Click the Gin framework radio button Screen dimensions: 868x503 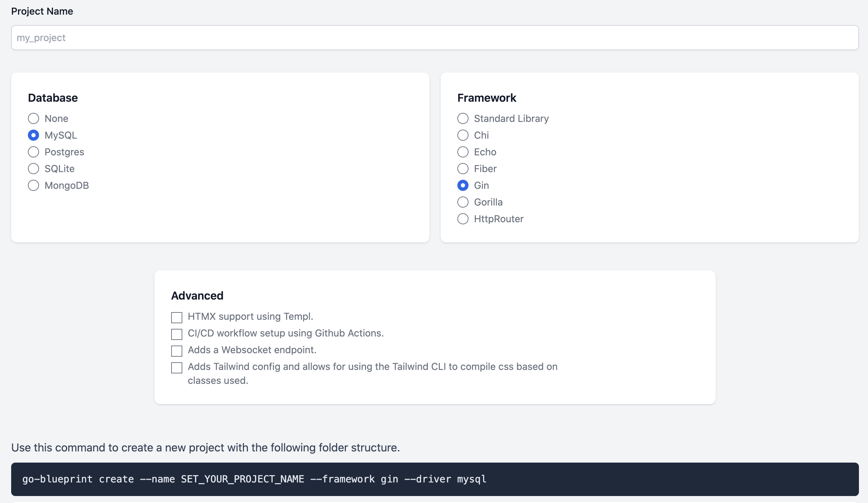pos(463,185)
